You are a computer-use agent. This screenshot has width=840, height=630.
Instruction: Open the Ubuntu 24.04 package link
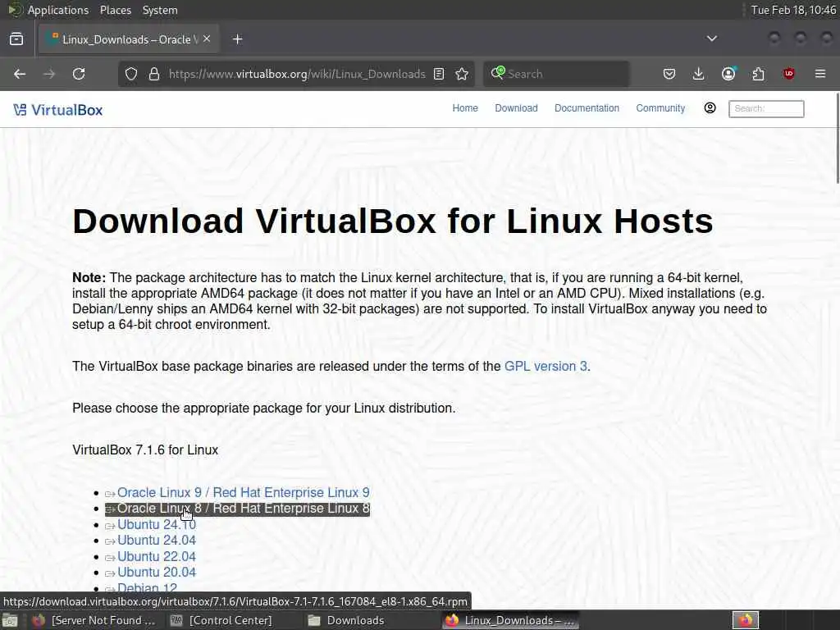tap(157, 540)
